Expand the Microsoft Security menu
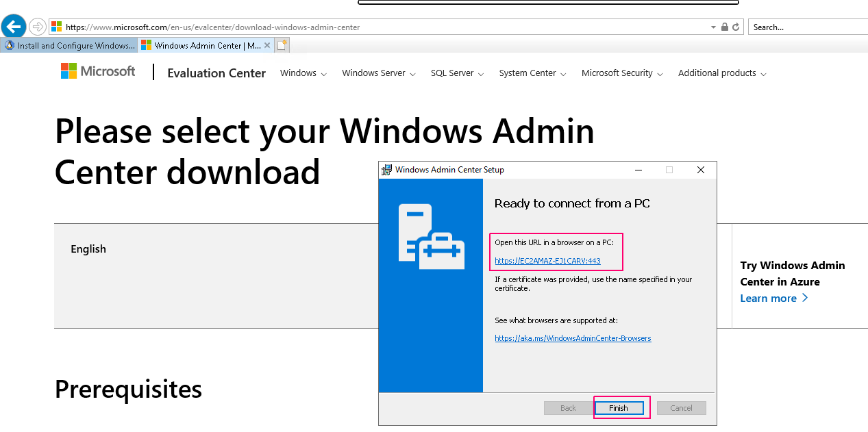868x432 pixels. tap(623, 73)
